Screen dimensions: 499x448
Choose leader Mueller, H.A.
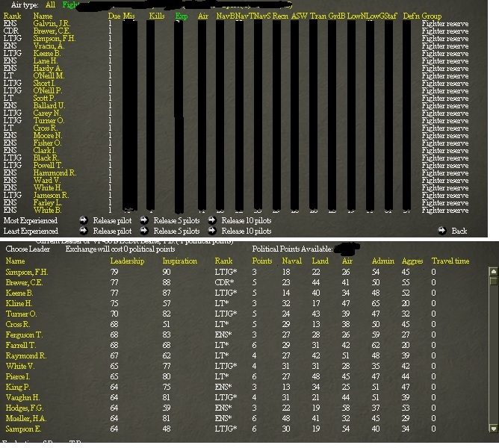click(x=26, y=418)
